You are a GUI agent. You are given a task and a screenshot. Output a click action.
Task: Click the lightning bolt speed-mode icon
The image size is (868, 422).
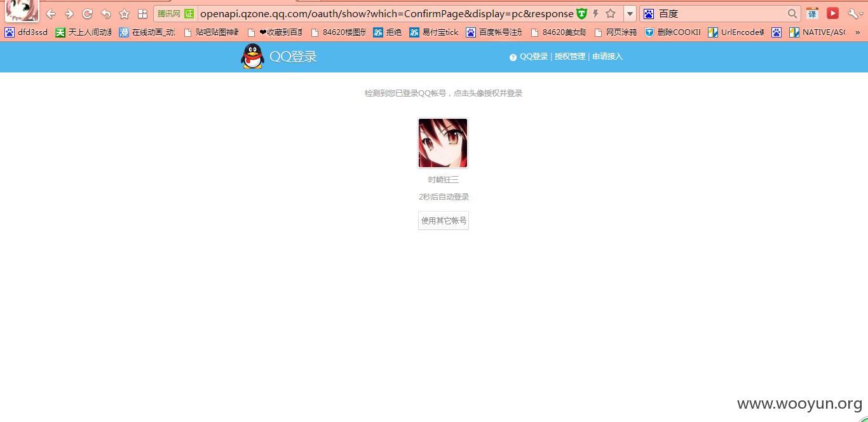click(595, 14)
